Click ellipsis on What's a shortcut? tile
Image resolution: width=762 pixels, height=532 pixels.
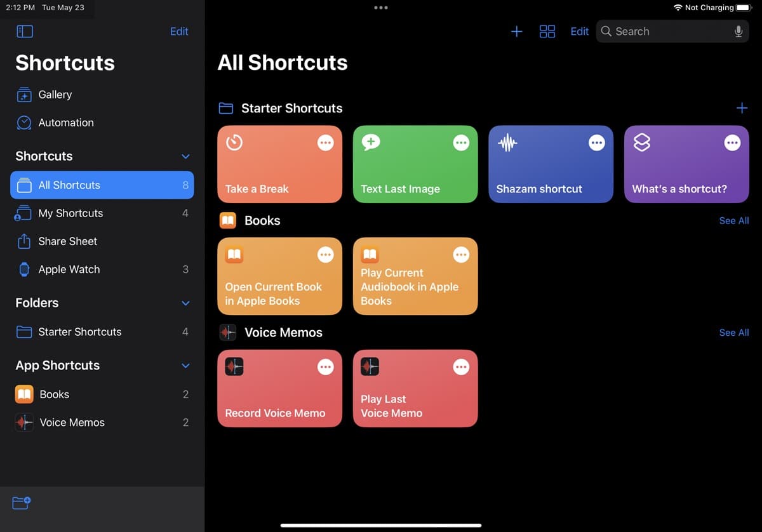732,143
